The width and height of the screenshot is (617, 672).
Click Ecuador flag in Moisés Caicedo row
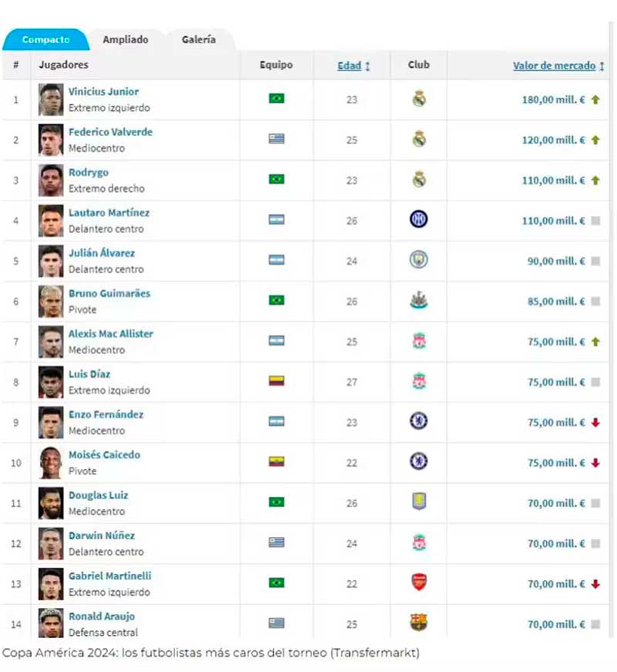[276, 461]
